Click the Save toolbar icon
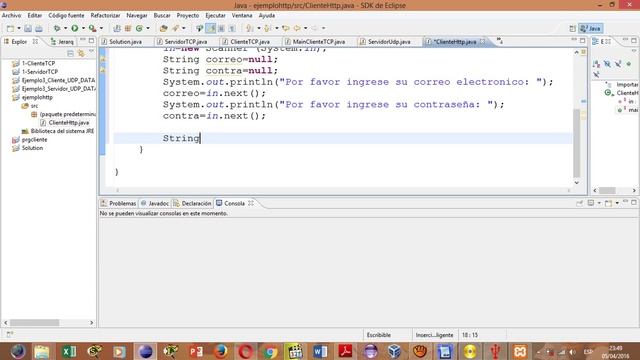Screen dimensions: 640x360 27,28
